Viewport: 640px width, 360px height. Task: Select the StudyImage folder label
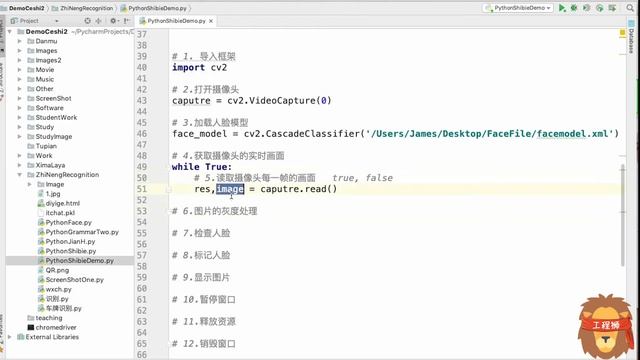pos(54,136)
